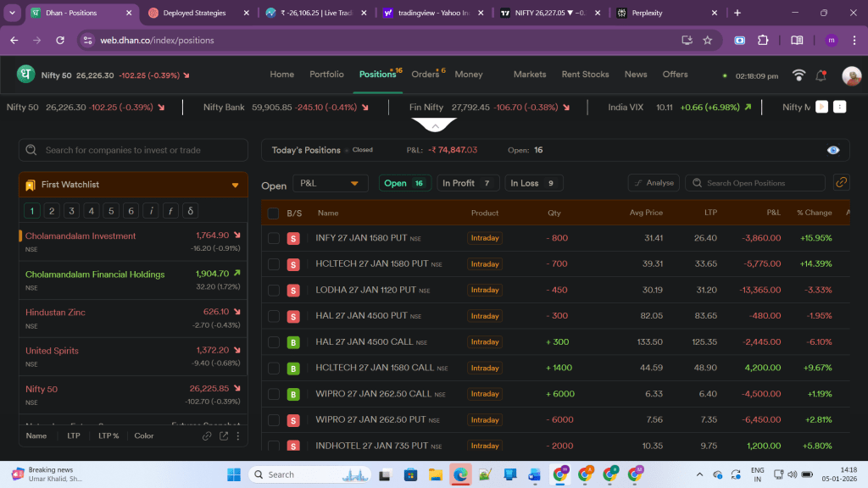Image resolution: width=868 pixels, height=488 pixels.
Task: Collapse the index ticker using the chevron
Action: pyautogui.click(x=434, y=125)
